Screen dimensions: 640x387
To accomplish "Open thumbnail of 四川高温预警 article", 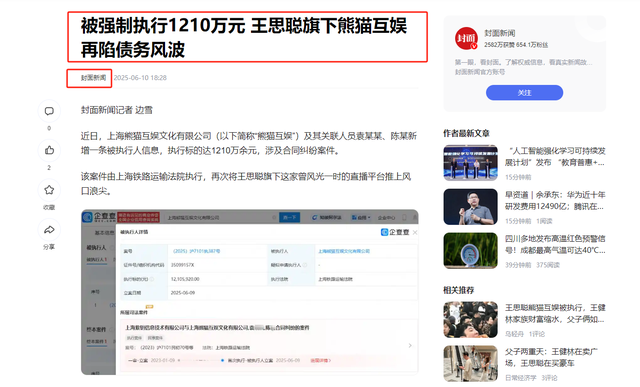I will coord(470,251).
